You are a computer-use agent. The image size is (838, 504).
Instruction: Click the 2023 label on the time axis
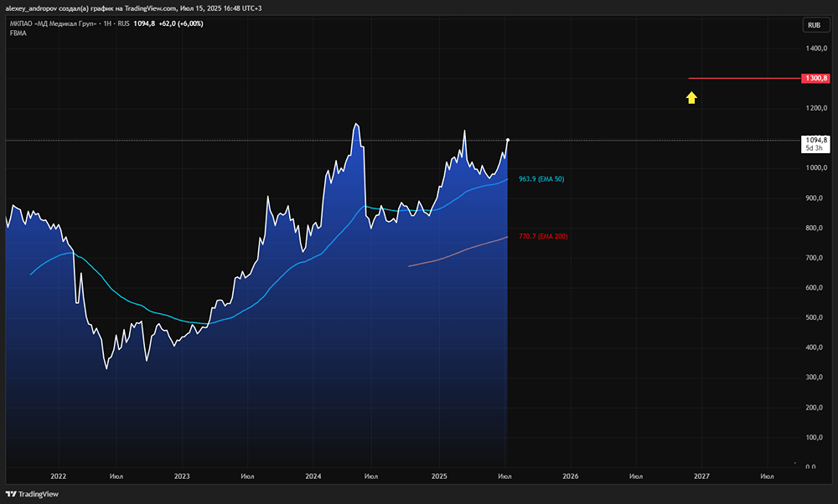pos(182,476)
